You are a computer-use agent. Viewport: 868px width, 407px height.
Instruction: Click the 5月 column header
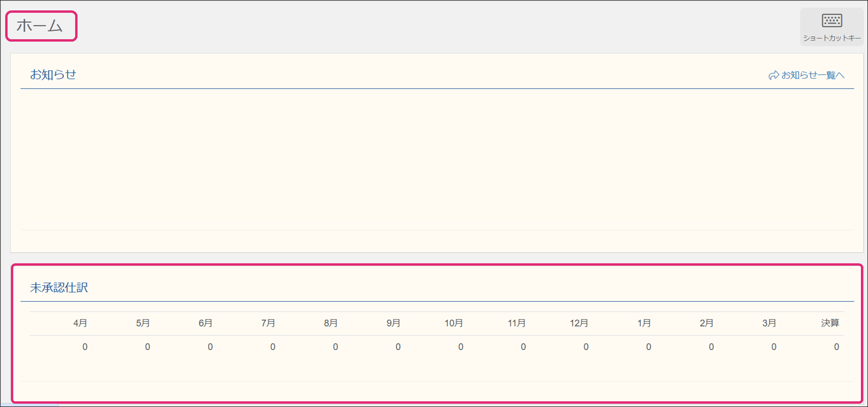(x=143, y=323)
